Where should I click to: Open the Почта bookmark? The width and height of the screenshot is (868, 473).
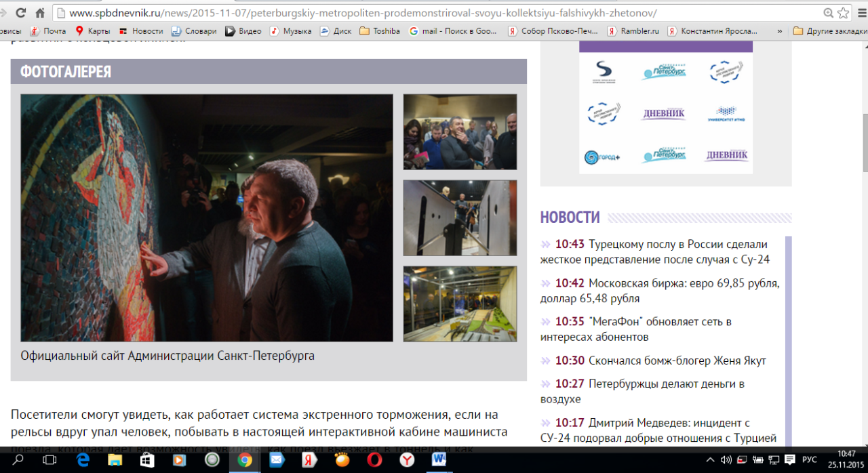[47, 31]
